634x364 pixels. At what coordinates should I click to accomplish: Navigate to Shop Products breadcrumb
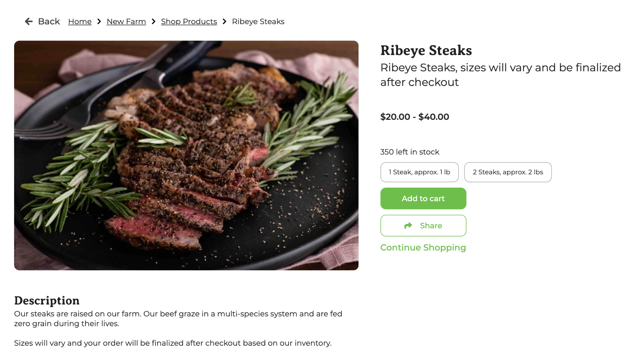point(189,21)
